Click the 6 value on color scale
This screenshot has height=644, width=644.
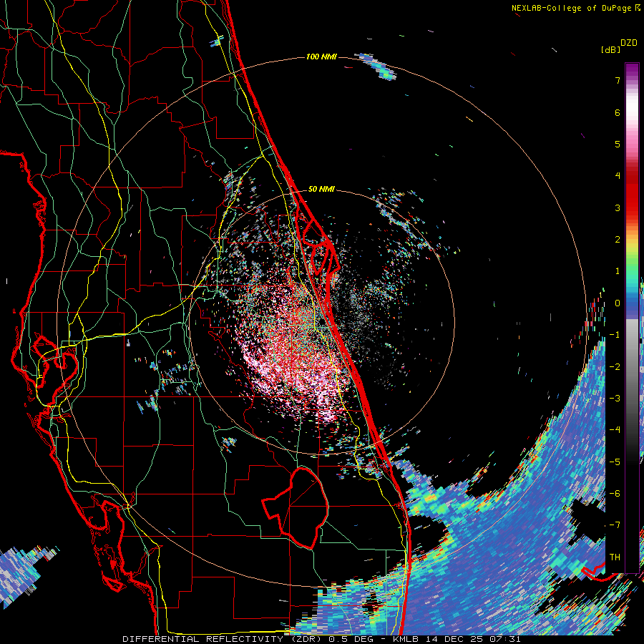point(618,112)
